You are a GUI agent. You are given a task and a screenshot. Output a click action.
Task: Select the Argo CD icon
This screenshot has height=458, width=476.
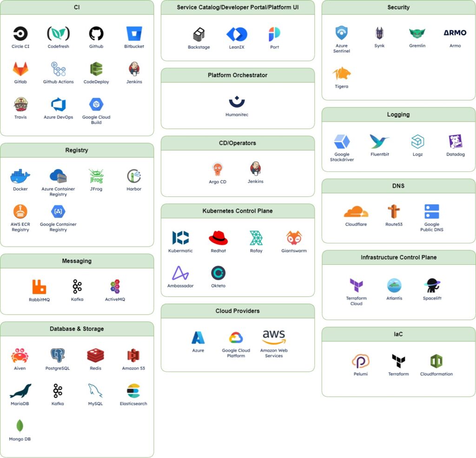[x=218, y=169]
